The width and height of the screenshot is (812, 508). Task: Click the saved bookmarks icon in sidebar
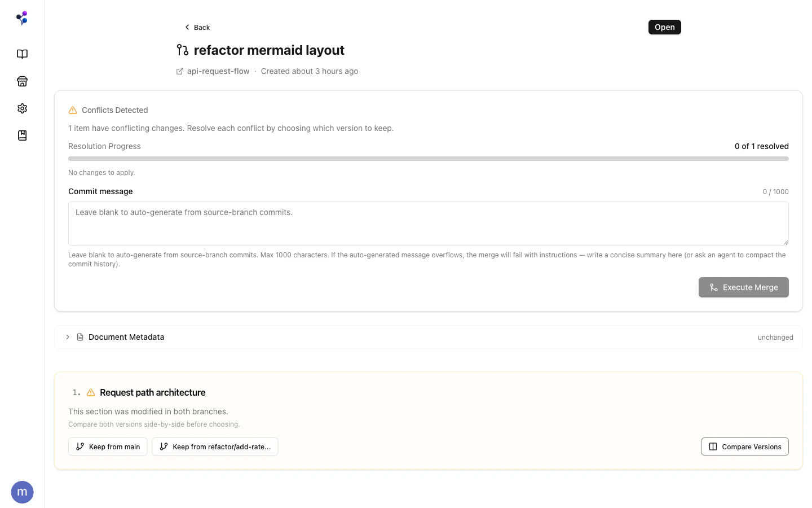pos(22,135)
